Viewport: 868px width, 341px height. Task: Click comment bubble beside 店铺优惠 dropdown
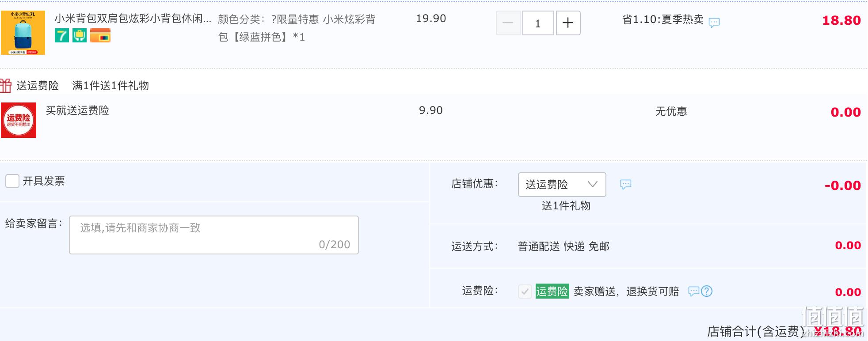point(625,184)
